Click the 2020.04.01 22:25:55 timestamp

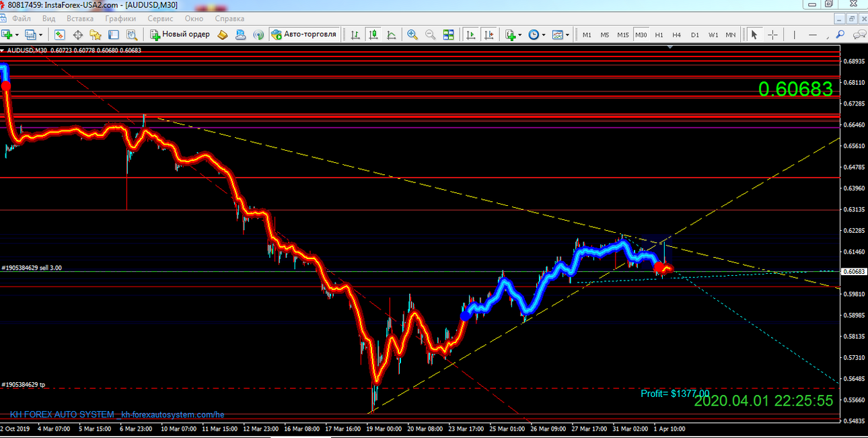click(764, 401)
